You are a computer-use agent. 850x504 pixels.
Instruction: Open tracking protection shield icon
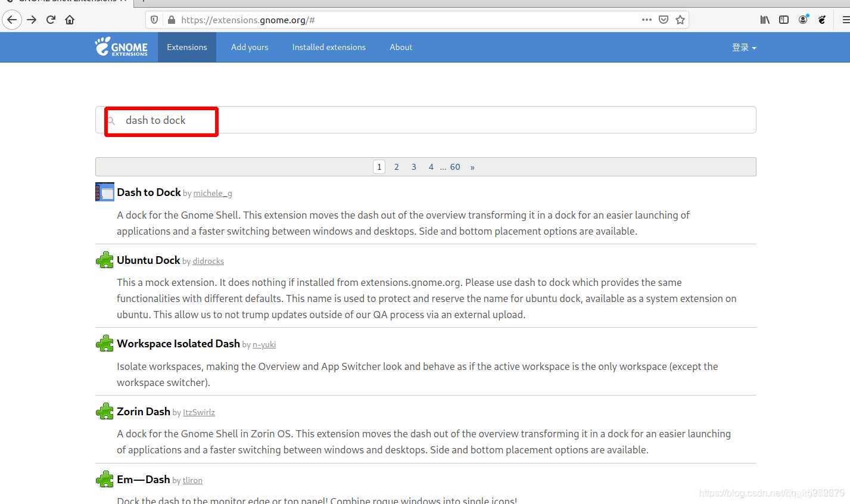click(154, 20)
